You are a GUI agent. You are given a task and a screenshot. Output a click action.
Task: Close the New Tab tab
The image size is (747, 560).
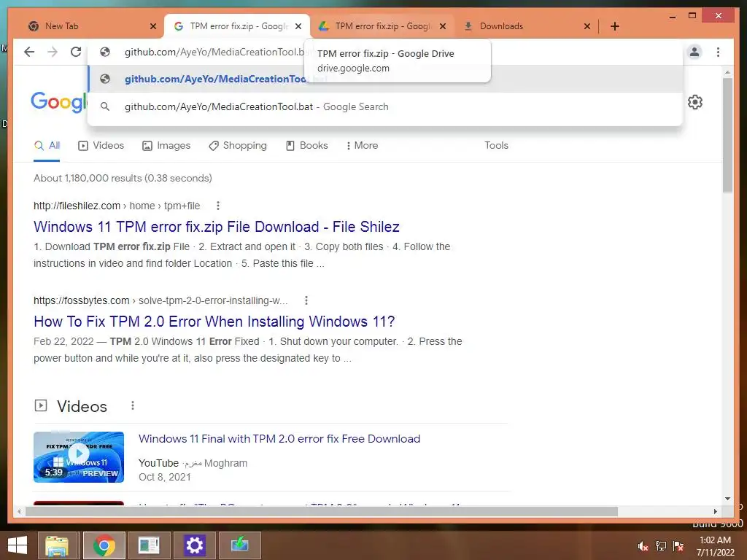[x=153, y=26]
